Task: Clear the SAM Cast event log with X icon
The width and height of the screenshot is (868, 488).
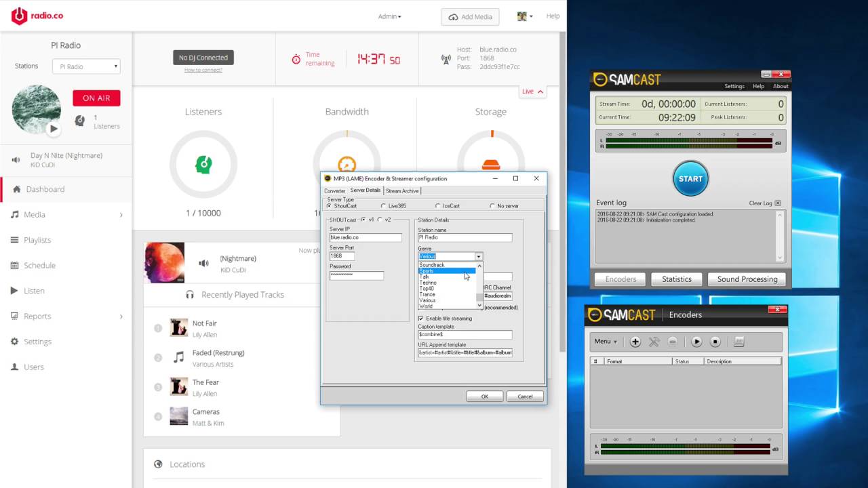Action: click(778, 203)
